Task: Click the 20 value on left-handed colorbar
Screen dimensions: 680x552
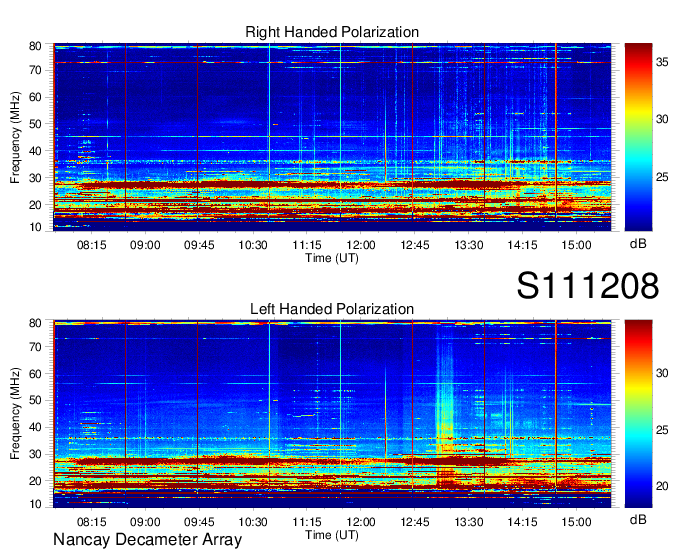Action: pos(662,486)
